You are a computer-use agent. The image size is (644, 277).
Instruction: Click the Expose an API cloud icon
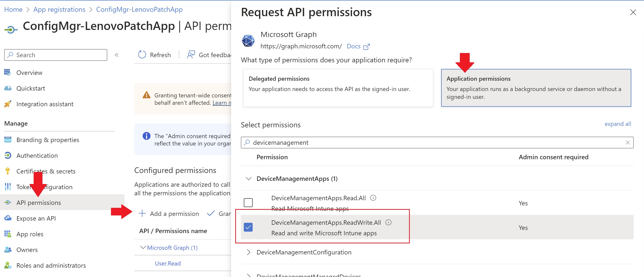8,218
